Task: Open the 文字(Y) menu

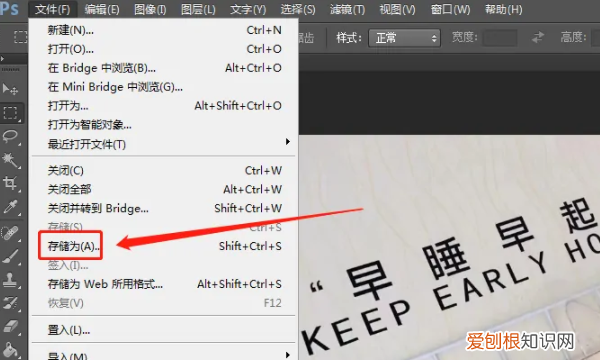Action: [248, 9]
